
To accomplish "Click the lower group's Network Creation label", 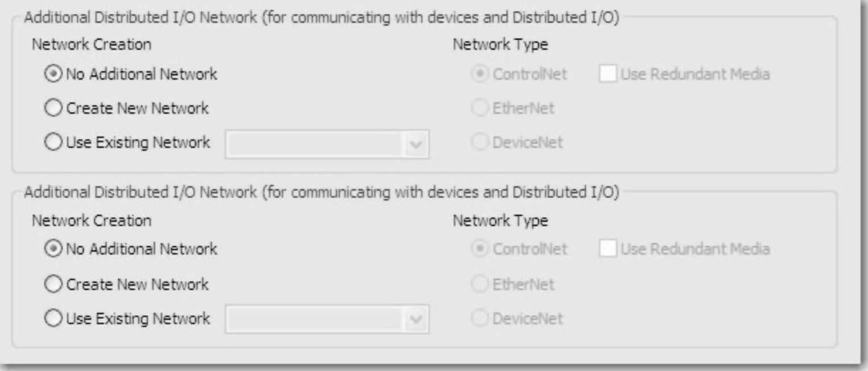I will click(x=92, y=220).
